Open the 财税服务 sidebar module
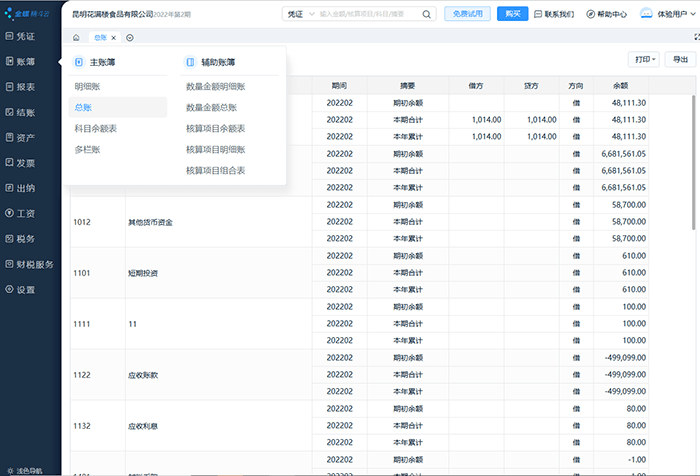The height and width of the screenshot is (476, 700). click(29, 264)
